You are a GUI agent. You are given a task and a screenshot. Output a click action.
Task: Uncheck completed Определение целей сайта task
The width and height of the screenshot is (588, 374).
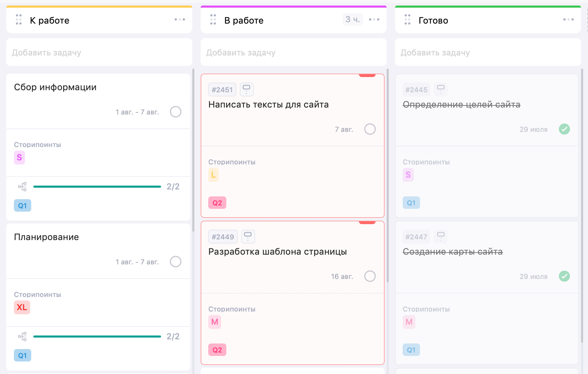pyautogui.click(x=564, y=129)
